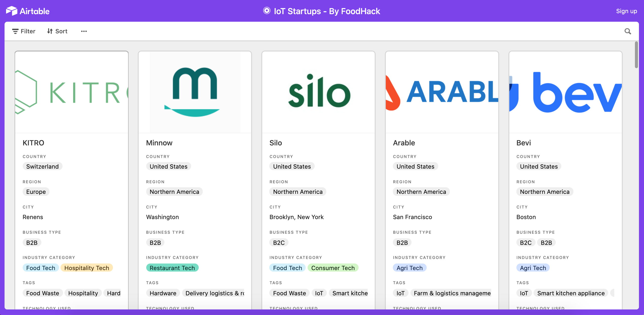Screen dimensions: 644x315
Task: Click the IoT Startups - By FoodHack title
Action: (x=327, y=11)
